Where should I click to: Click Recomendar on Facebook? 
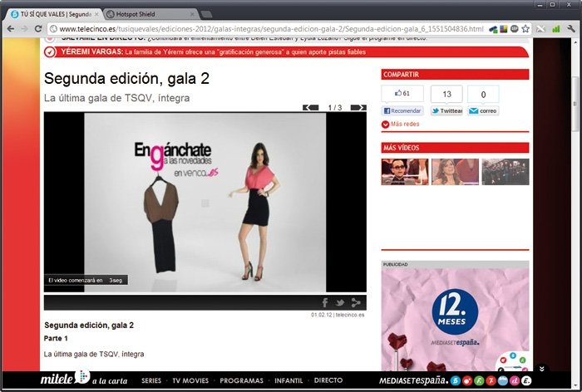tap(402, 111)
